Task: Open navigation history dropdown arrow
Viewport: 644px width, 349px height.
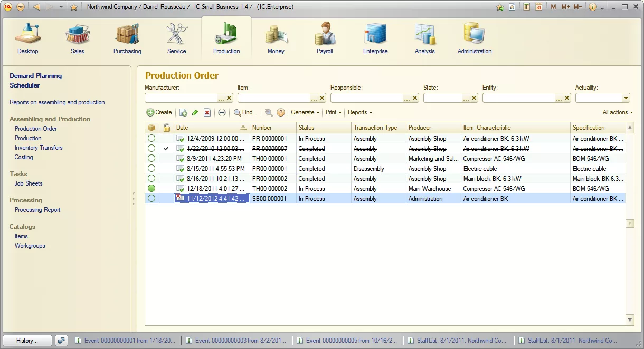Action: coord(61,7)
